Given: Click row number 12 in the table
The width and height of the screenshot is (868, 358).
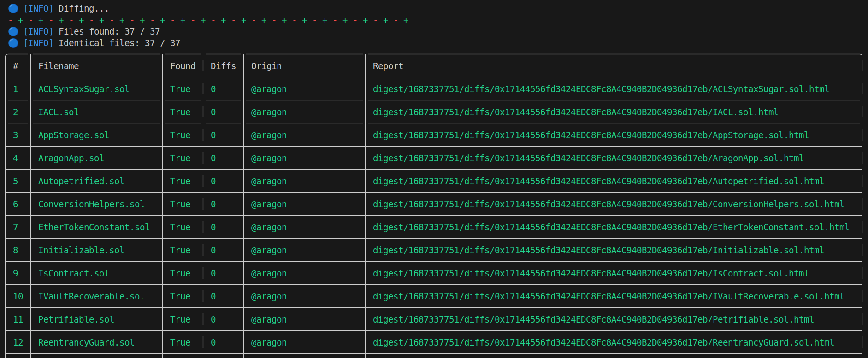Looking at the screenshot, I should coord(18,342).
